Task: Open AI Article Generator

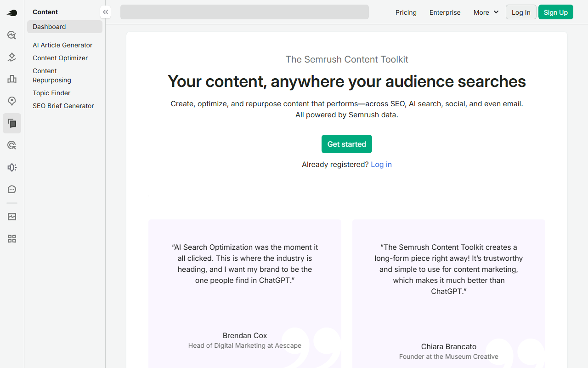Action: (x=62, y=45)
